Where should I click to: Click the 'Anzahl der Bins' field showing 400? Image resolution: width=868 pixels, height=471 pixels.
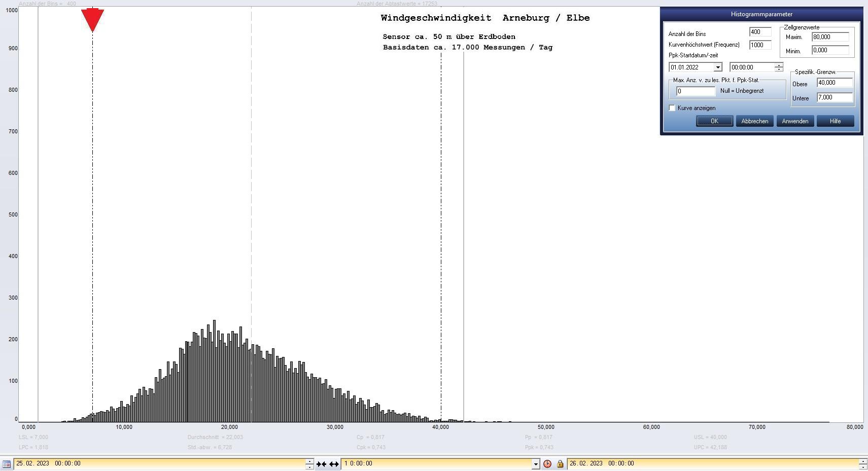[x=760, y=32]
